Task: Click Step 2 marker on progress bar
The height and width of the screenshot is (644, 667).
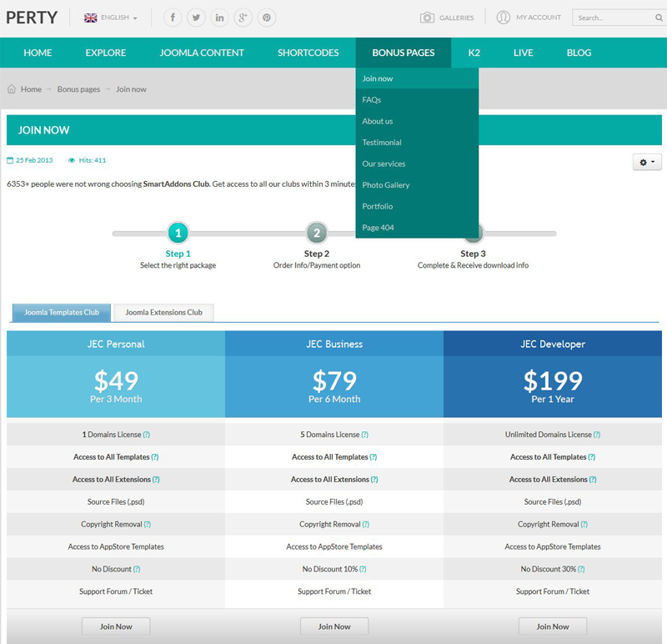Action: (317, 233)
